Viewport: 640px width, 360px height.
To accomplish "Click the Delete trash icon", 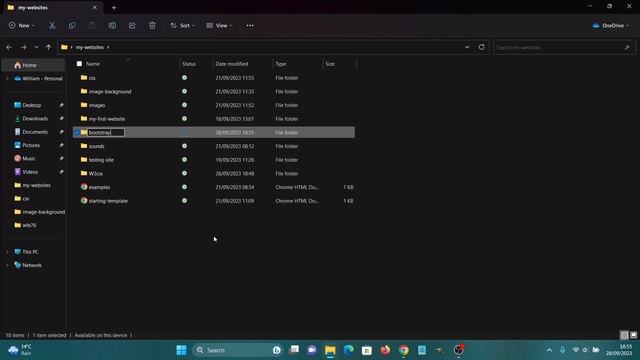I will (152, 25).
